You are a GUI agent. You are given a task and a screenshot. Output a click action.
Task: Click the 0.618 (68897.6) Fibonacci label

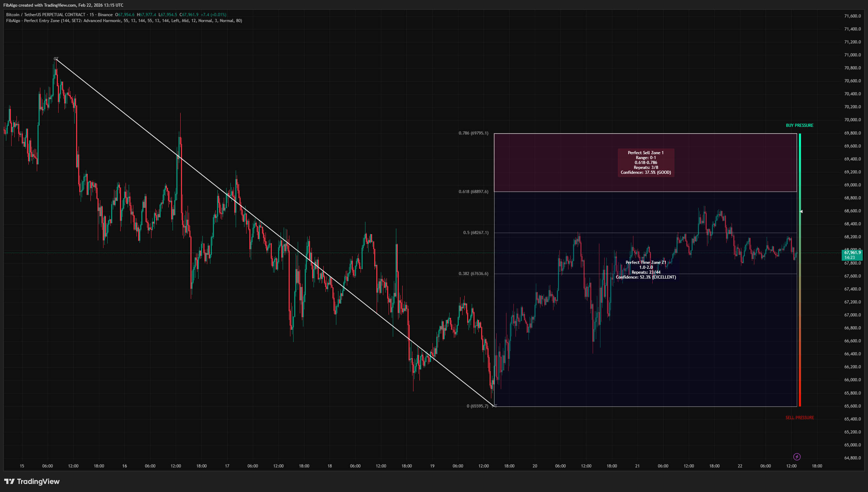pos(473,192)
